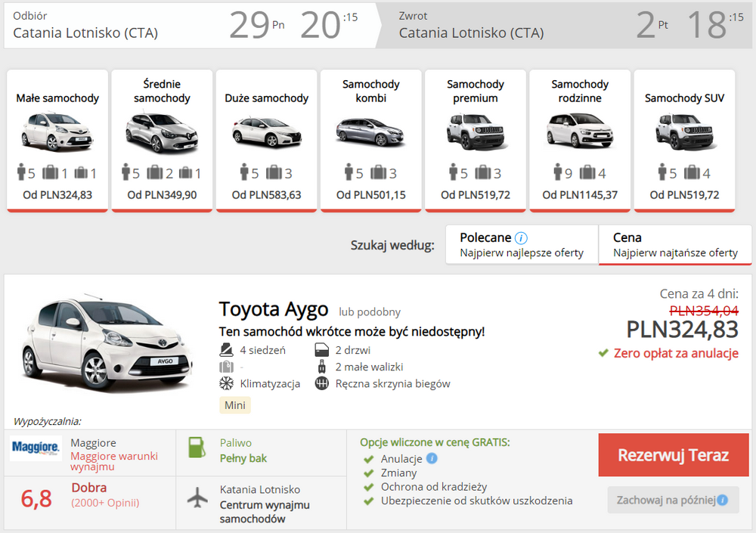Click the return date 2 Pt
The image size is (756, 533).
pos(652,25)
